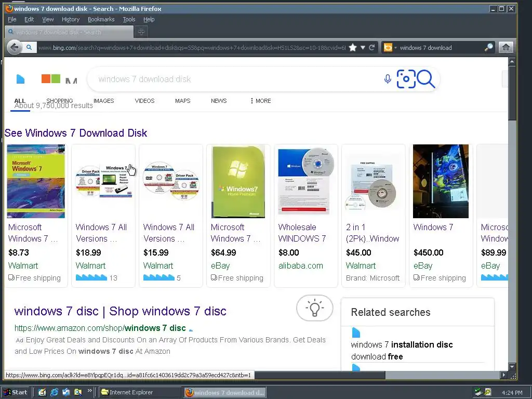The width and height of the screenshot is (532, 399).
Task: Click the horizontal scrollbar right arrow
Action: (504, 375)
